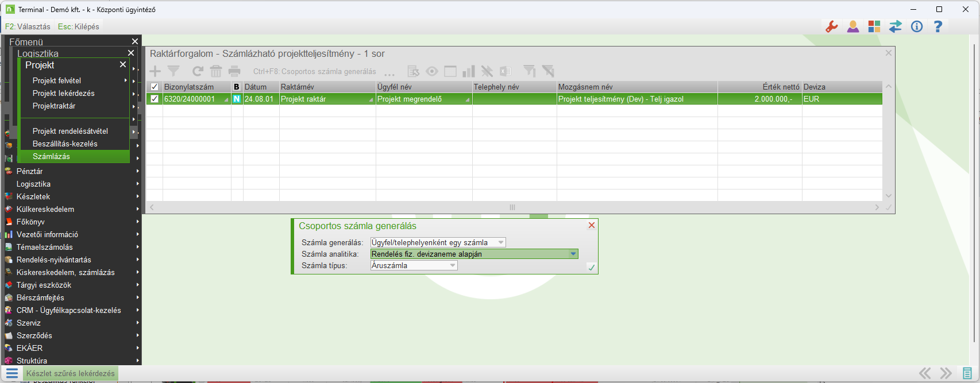Image resolution: width=980 pixels, height=383 pixels.
Task: Click the window layout icon
Action: click(450, 71)
